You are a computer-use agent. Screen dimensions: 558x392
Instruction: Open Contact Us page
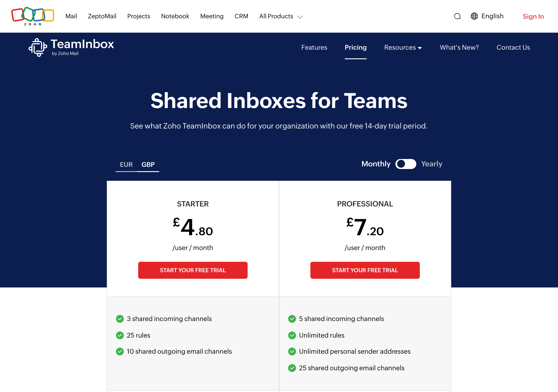pos(513,47)
